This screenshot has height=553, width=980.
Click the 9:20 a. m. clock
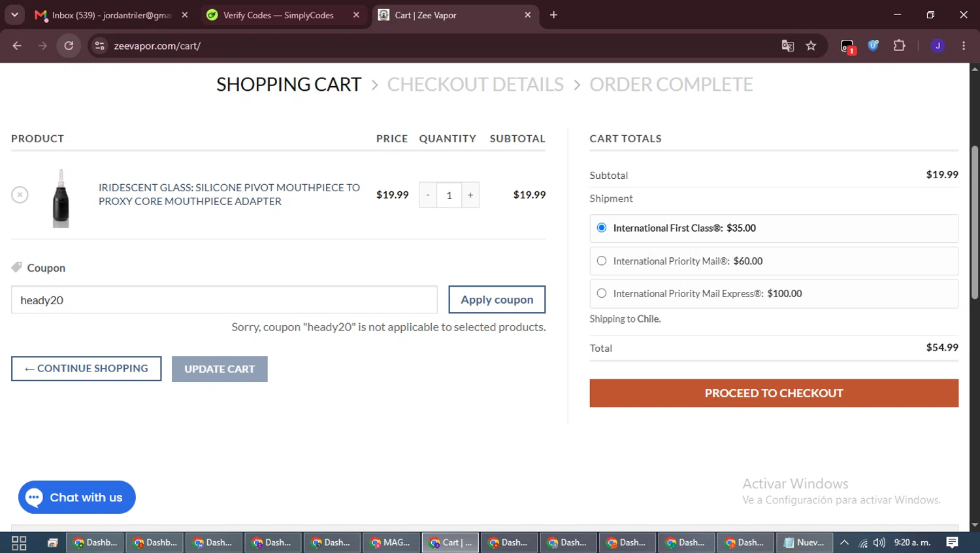click(912, 543)
